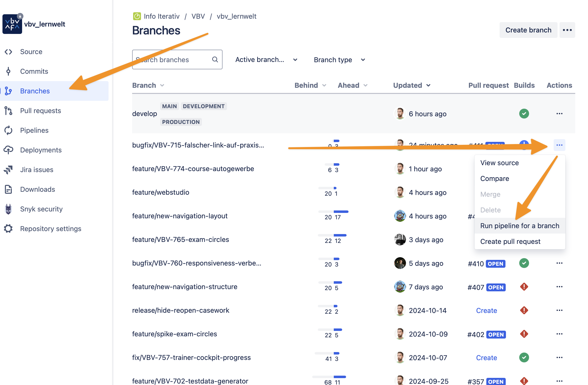Screen dimensions: 588x385
Task: Choose Compare in the actions menu
Action: tap(495, 178)
